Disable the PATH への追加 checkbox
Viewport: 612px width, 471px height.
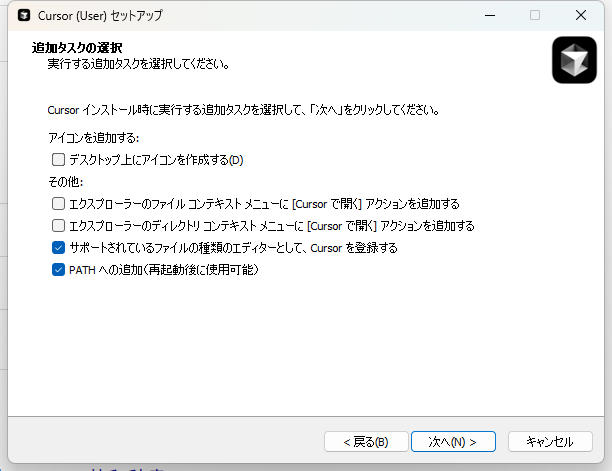(x=59, y=269)
